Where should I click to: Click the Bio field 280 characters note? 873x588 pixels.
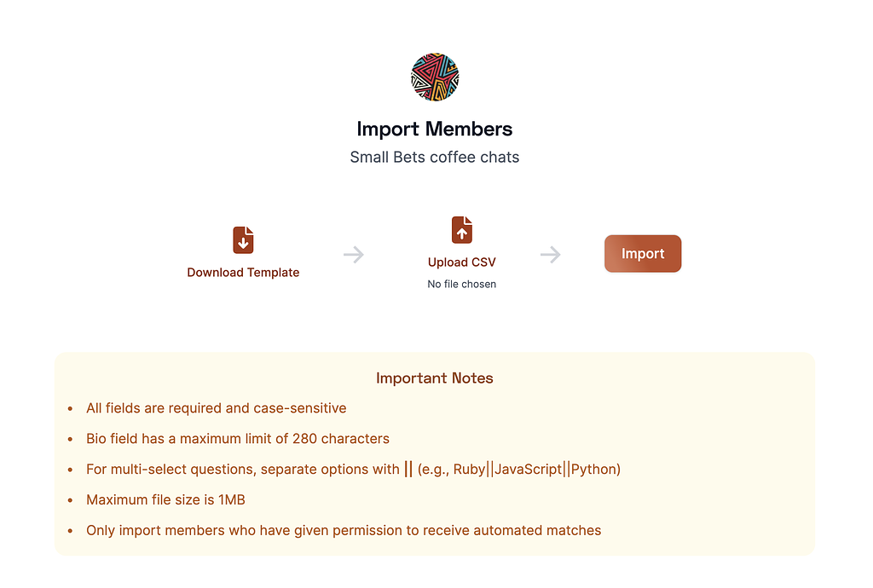click(x=238, y=439)
